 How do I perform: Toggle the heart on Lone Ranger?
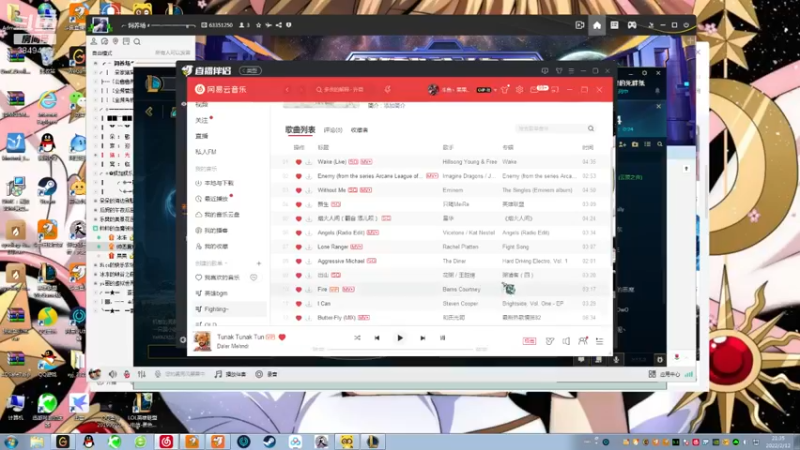tap(298, 247)
